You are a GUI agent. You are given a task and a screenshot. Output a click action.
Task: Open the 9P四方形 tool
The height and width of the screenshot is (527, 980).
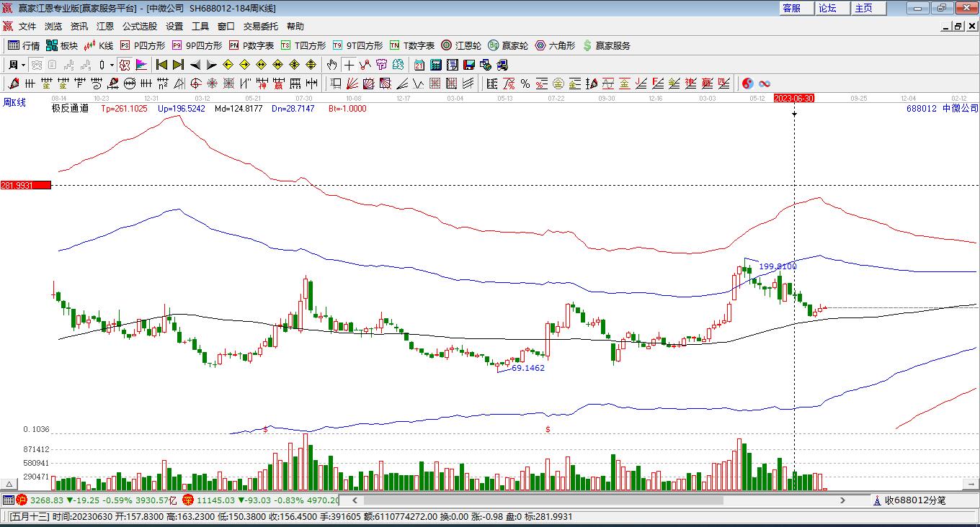[197, 45]
